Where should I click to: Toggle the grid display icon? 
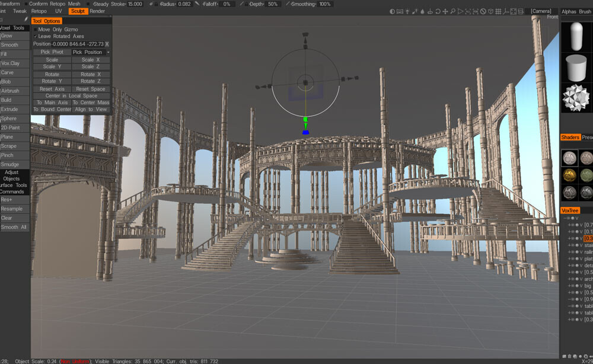point(499,12)
